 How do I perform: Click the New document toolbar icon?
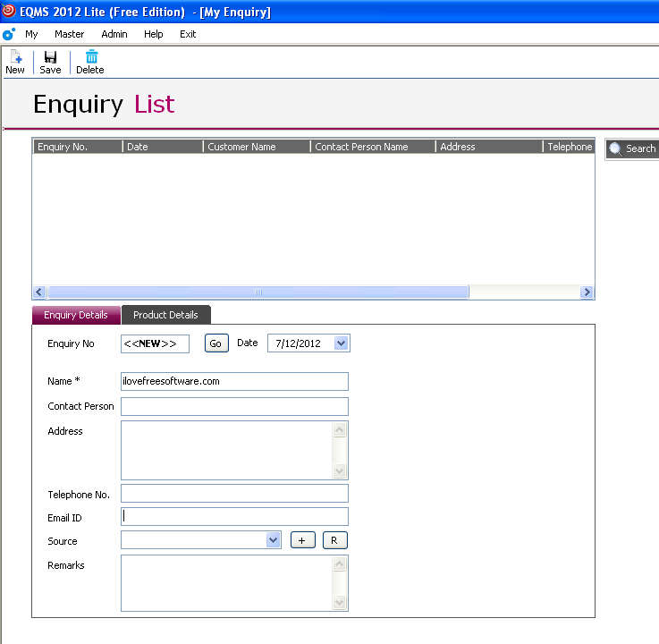16,56
